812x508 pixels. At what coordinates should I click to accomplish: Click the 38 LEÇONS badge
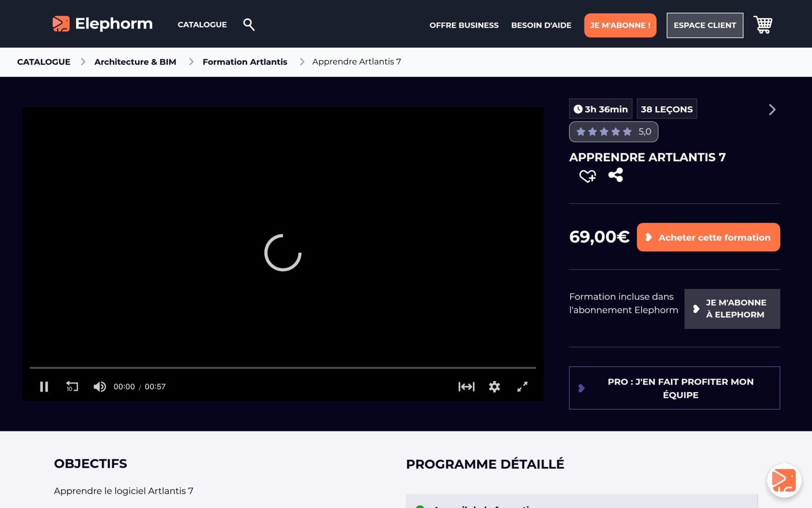click(x=667, y=109)
